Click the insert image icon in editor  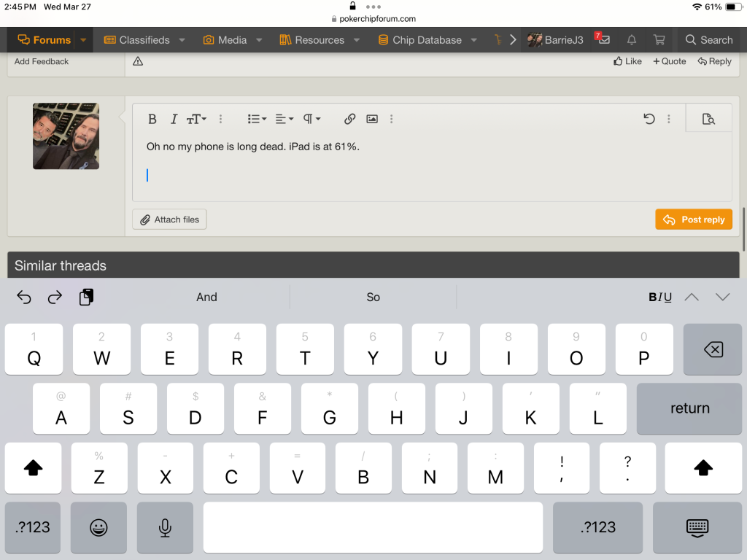click(x=372, y=119)
